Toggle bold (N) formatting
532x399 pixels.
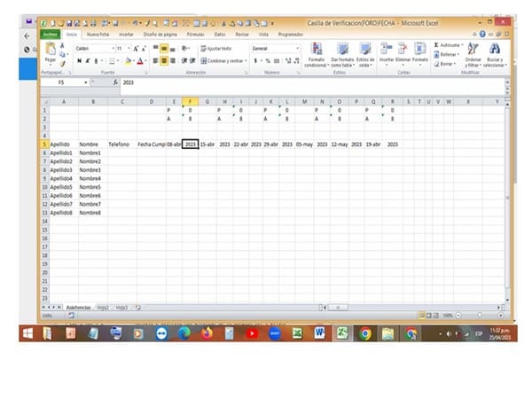click(x=80, y=60)
